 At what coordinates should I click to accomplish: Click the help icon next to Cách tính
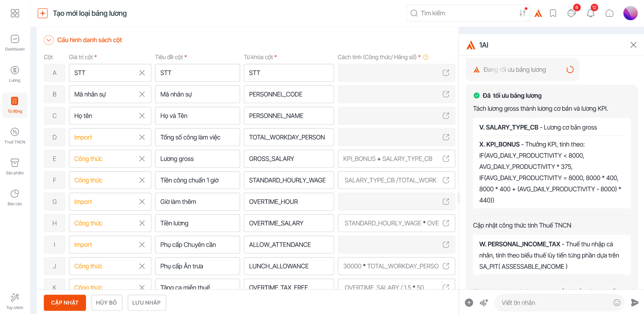click(x=426, y=57)
